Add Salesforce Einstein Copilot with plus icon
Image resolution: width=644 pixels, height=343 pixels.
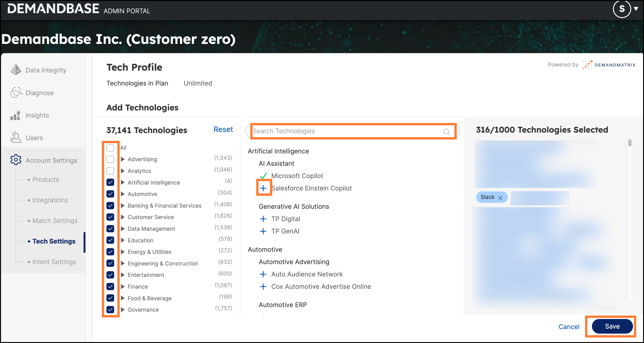click(x=263, y=188)
